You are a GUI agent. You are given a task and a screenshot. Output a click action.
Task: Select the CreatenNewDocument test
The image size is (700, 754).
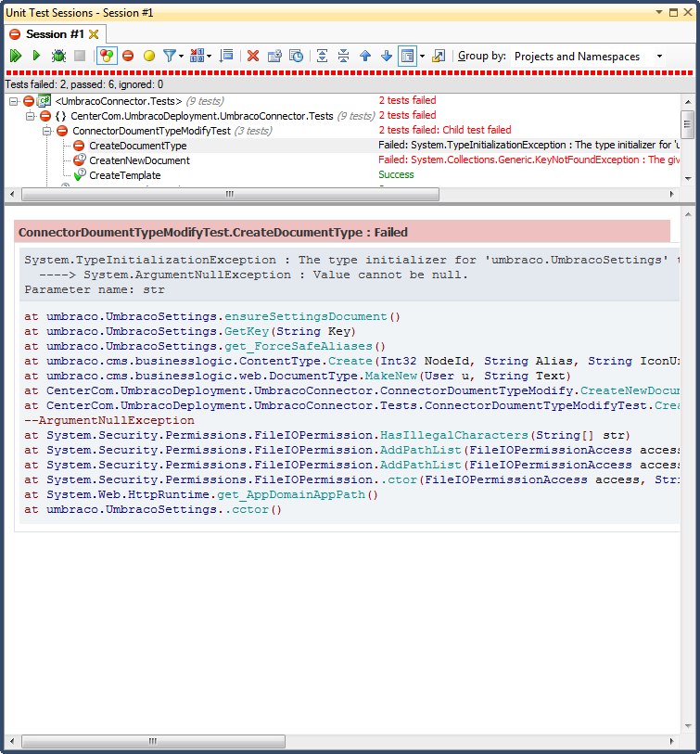[139, 160]
